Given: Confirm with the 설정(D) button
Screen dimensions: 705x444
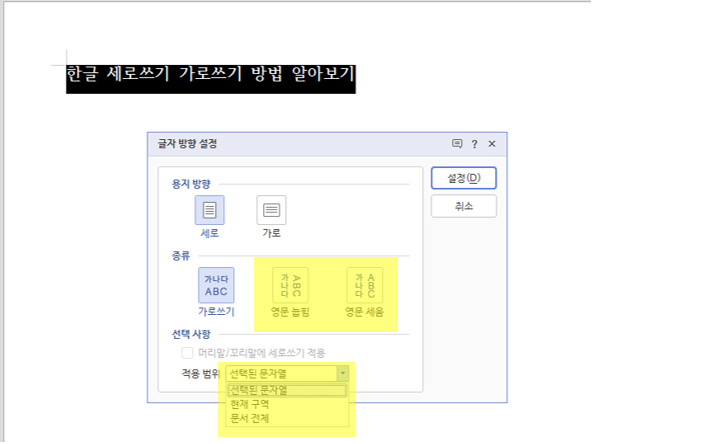Looking at the screenshot, I should point(464,178).
